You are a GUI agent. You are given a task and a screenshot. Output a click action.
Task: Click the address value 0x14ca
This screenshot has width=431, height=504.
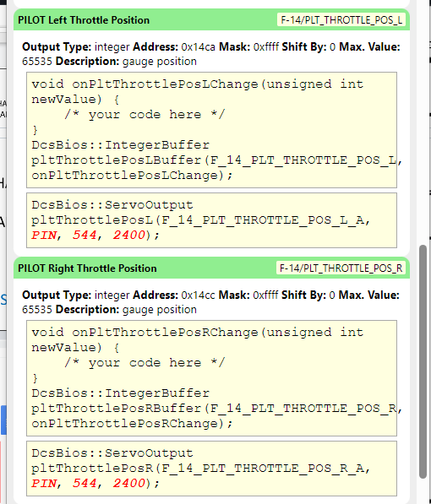click(x=198, y=47)
